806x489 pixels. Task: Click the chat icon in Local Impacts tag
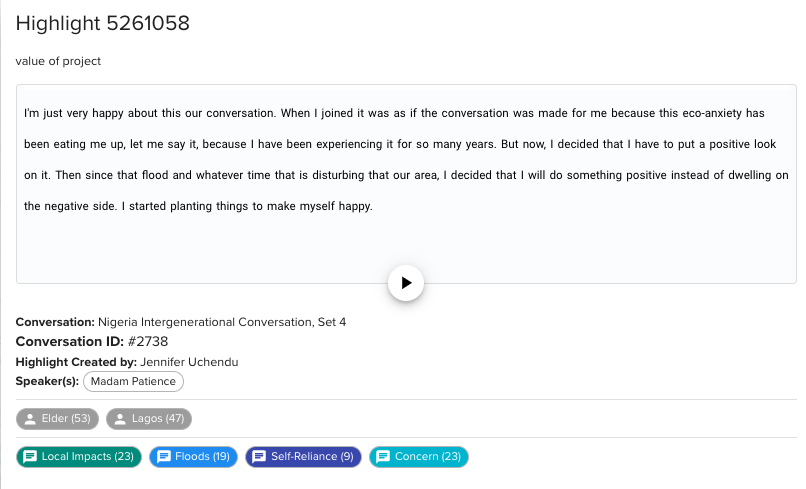click(x=30, y=457)
